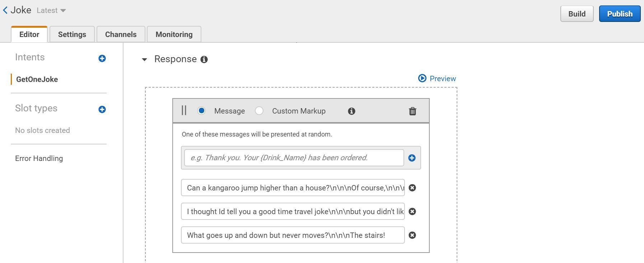Click the Slot types heading
644x263 pixels.
[36, 108]
